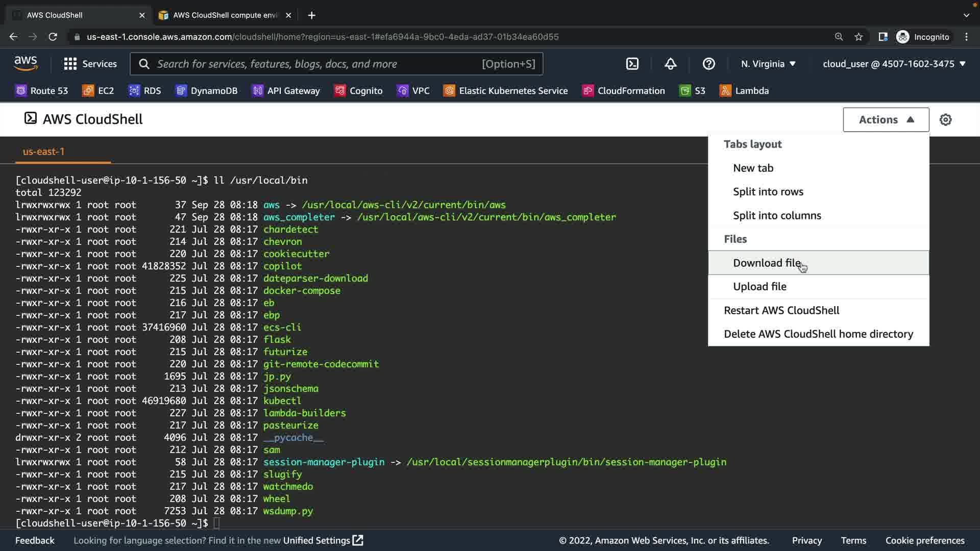Open the DynamoDB service shortcut
Screen dimensions: 980x551
[207, 91]
